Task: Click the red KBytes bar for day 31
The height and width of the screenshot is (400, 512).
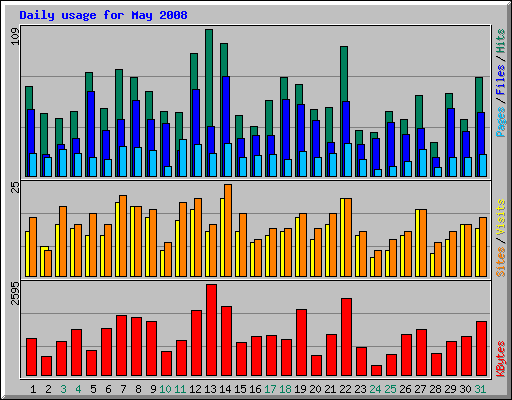Action: [481, 348]
